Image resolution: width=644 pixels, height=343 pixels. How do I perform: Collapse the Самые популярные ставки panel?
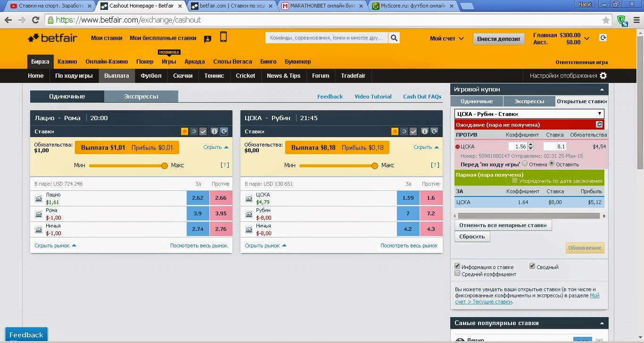click(602, 324)
